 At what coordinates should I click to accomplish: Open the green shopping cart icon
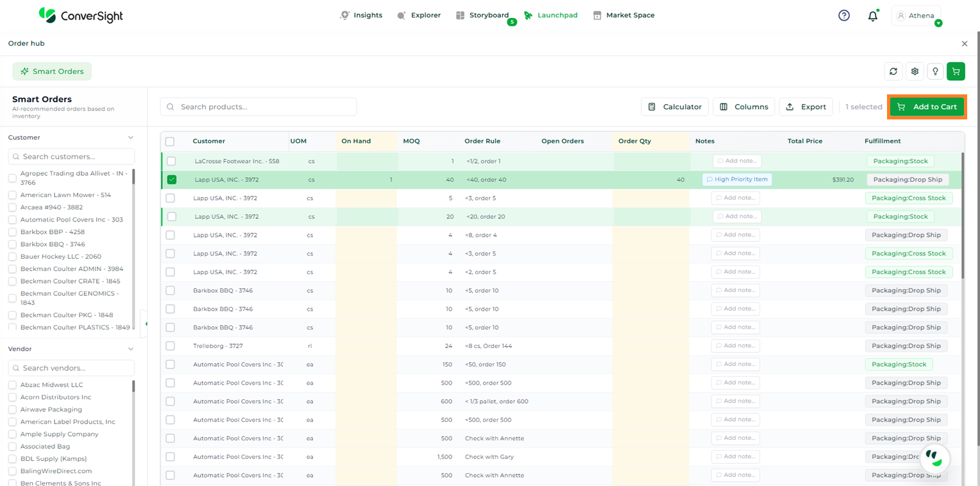pos(956,71)
